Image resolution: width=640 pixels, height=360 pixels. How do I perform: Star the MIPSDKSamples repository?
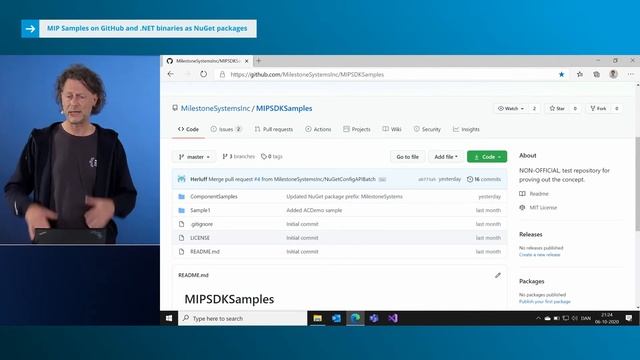tap(557, 109)
